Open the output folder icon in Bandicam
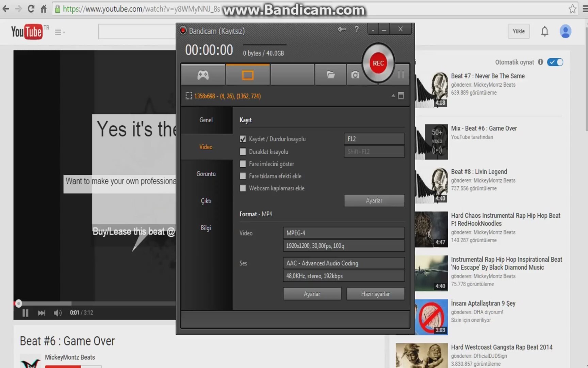The width and height of the screenshot is (588, 368). (x=331, y=75)
